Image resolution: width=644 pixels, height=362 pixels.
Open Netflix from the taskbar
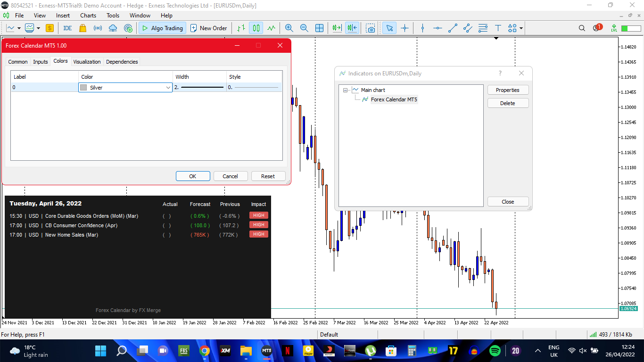(288, 351)
